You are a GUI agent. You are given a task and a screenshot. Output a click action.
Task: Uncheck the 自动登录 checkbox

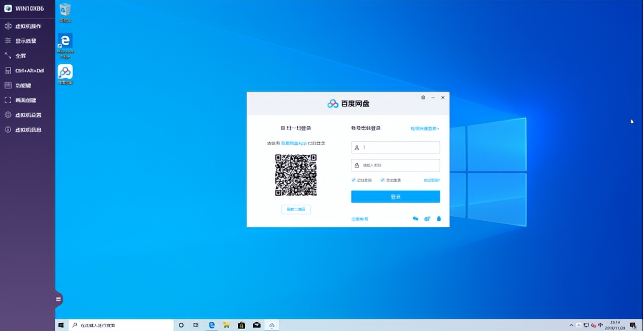tap(382, 180)
